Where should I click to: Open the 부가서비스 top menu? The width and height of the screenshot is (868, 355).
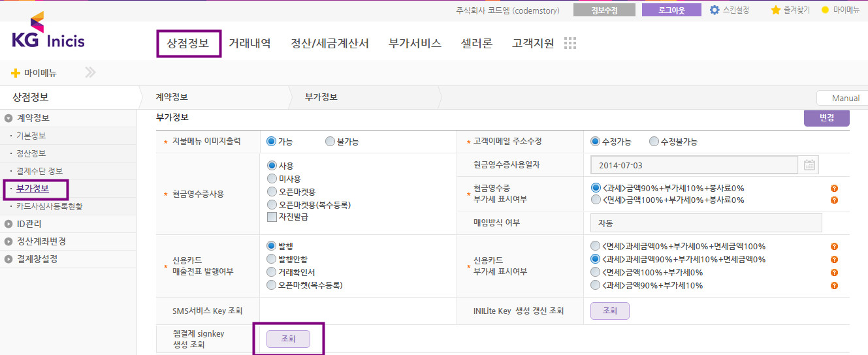pos(415,44)
